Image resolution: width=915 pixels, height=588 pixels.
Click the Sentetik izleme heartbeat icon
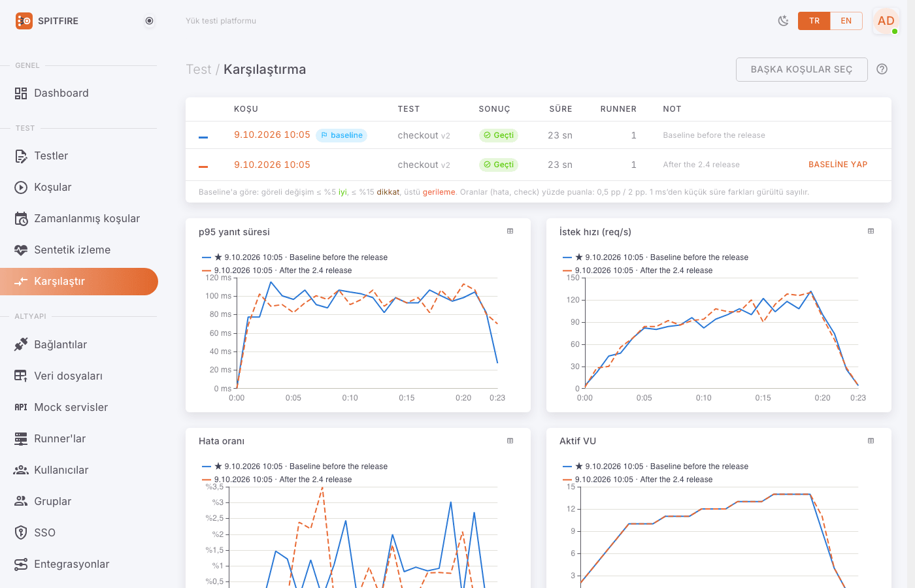21,250
